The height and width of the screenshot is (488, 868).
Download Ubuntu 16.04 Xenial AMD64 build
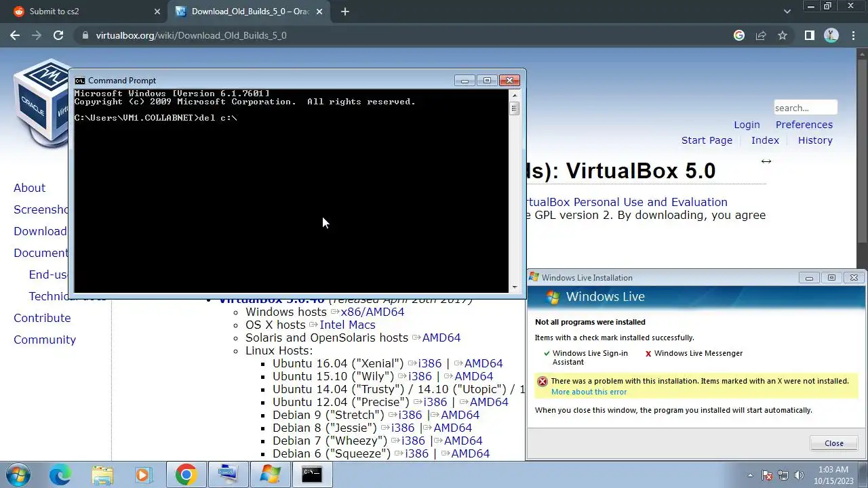pyautogui.click(x=484, y=363)
